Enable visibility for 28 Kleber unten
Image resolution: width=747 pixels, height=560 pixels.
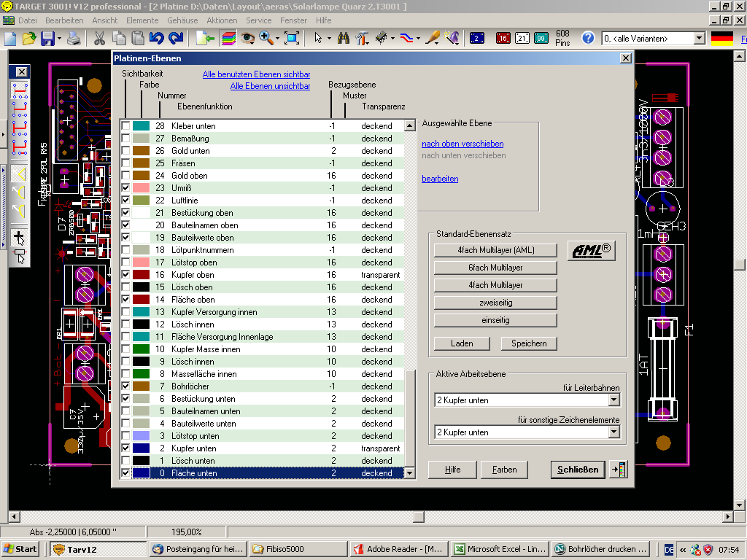point(125,125)
